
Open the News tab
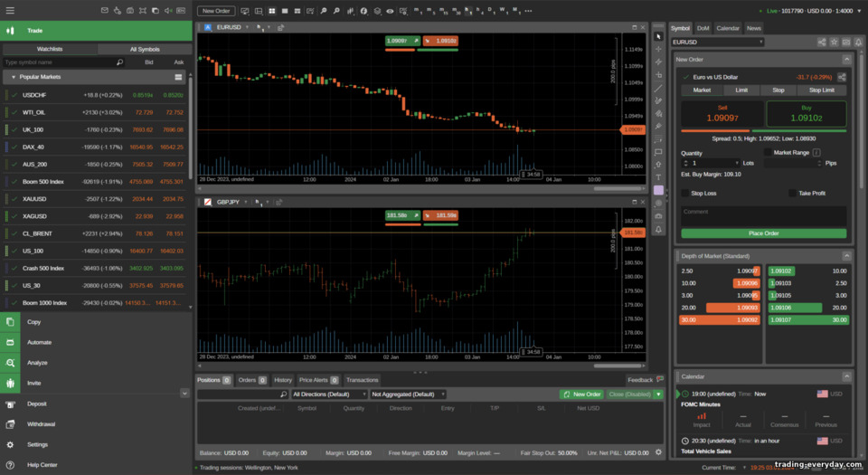coord(753,28)
